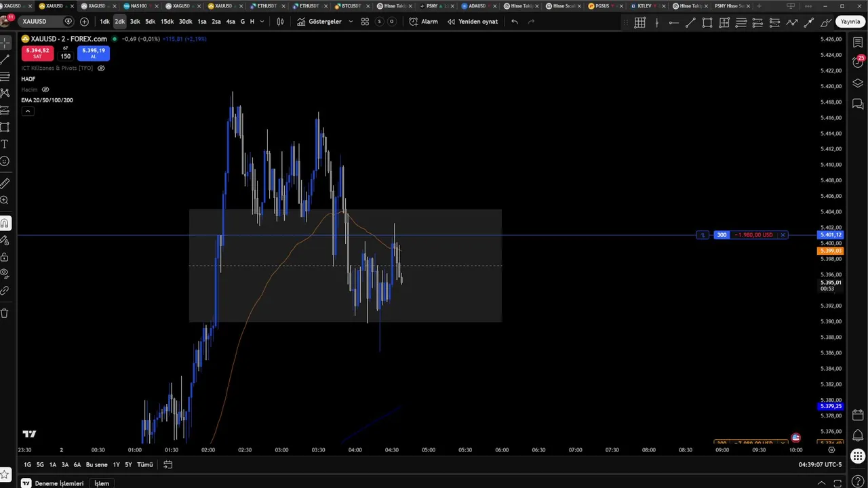Open the Fibonacci tools in left sidebar
This screenshot has height=488, width=868.
[x=5, y=77]
